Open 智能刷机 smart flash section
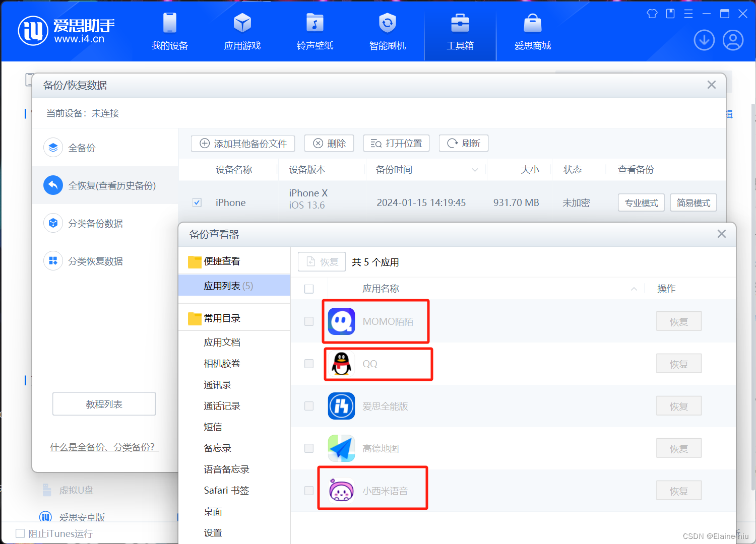This screenshot has width=756, height=544. click(x=388, y=31)
